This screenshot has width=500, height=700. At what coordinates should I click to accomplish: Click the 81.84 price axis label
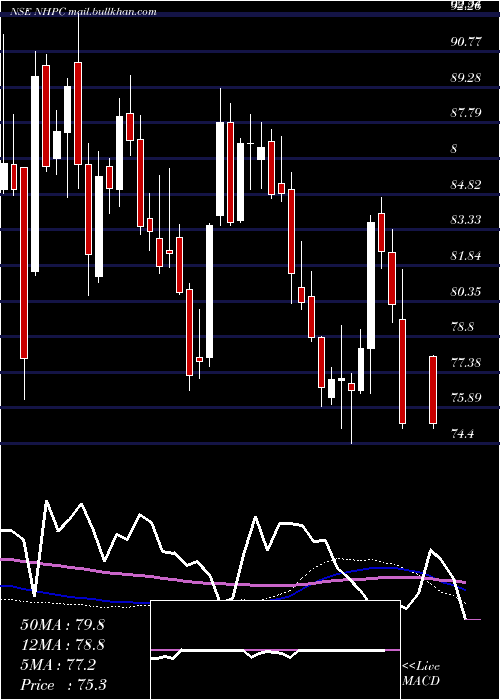pyautogui.click(x=466, y=256)
